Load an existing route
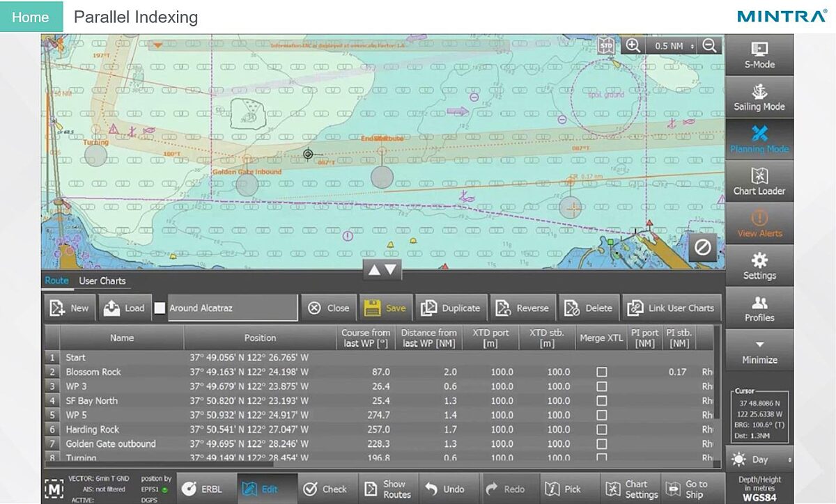The width and height of the screenshot is (836, 504). (x=124, y=308)
